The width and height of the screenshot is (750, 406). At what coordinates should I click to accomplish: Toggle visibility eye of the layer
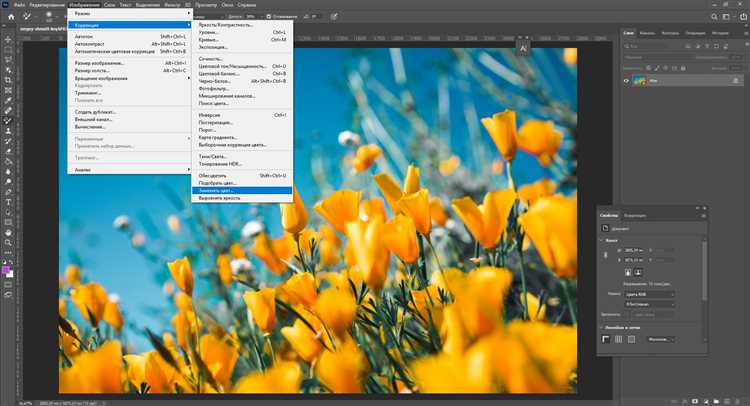tap(626, 81)
